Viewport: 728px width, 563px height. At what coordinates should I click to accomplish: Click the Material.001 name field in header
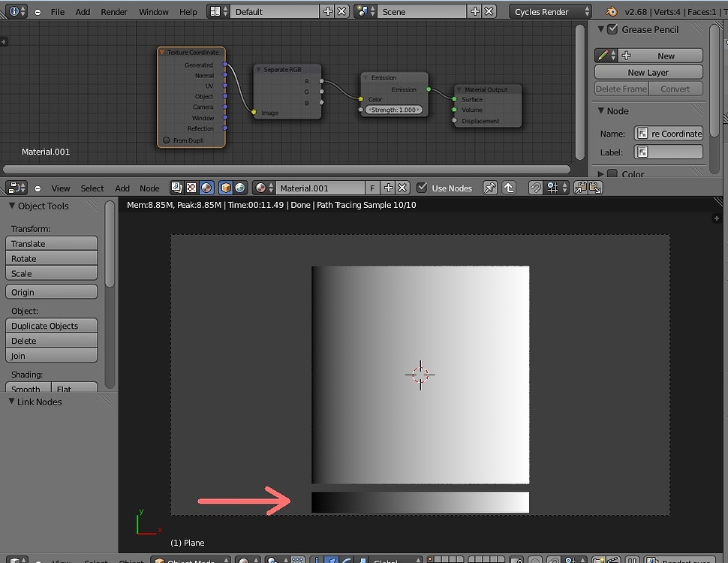[x=320, y=188]
